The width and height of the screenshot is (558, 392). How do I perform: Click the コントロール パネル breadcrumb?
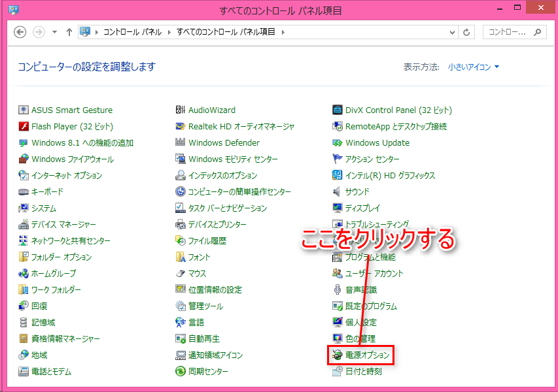(132, 32)
